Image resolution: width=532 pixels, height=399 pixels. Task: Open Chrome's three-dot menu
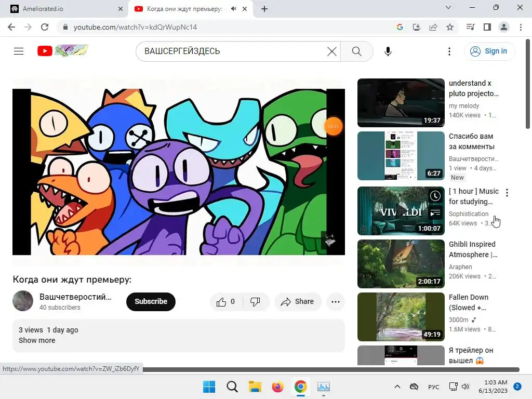click(x=521, y=27)
